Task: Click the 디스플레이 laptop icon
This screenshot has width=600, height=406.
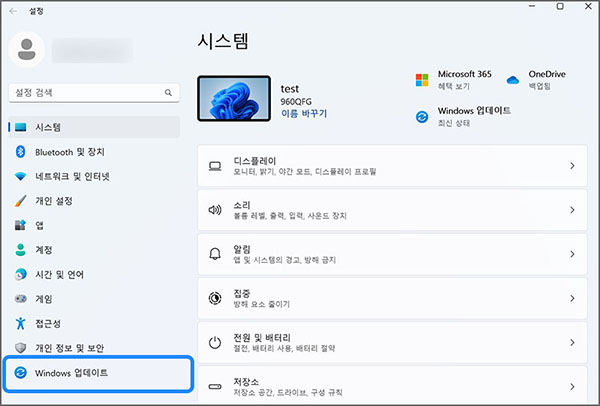Action: (x=215, y=166)
